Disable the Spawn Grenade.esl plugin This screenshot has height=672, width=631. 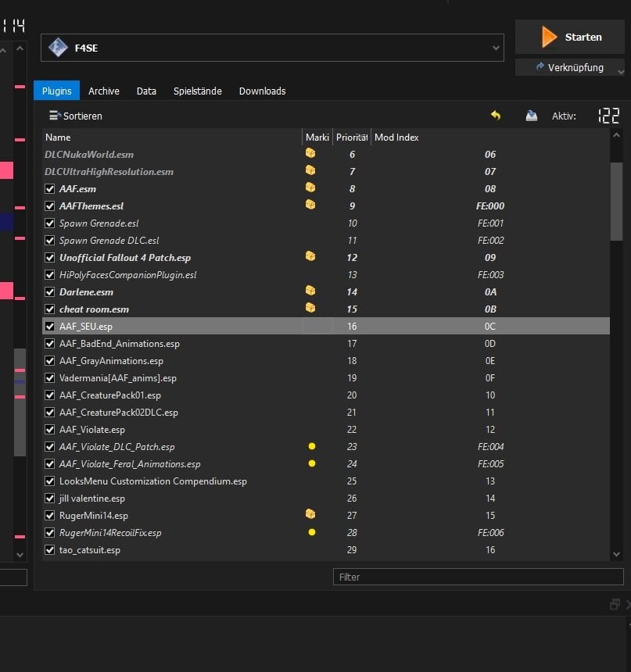(x=50, y=223)
